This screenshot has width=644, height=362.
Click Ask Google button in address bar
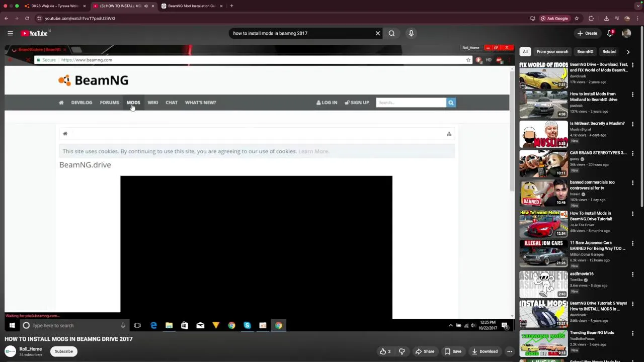point(554,18)
